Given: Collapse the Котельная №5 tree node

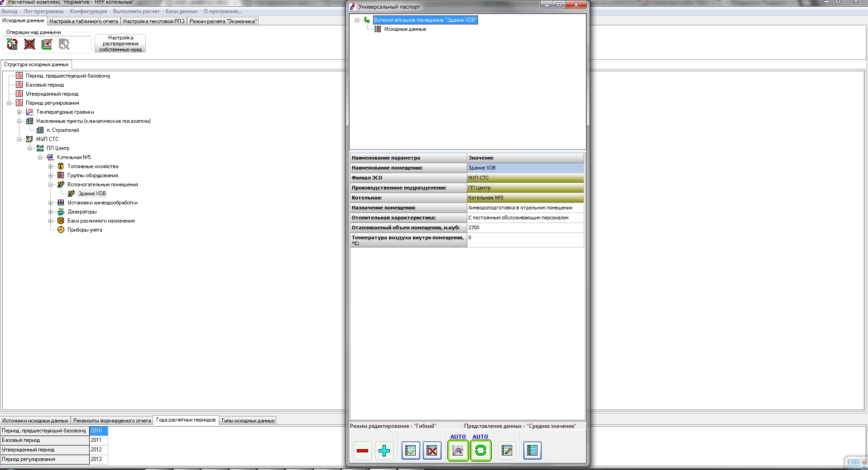Looking at the screenshot, I should 40,157.
